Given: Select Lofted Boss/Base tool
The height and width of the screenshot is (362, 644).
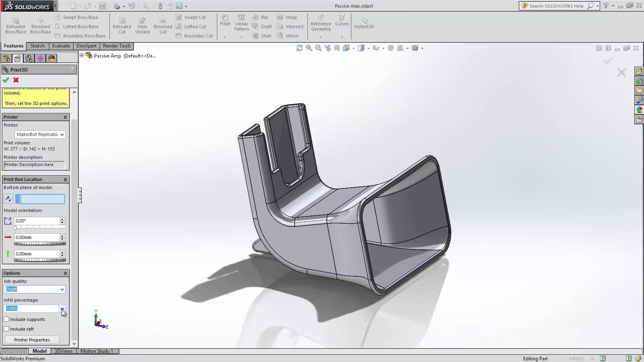Looking at the screenshot, I should click(x=76, y=27).
